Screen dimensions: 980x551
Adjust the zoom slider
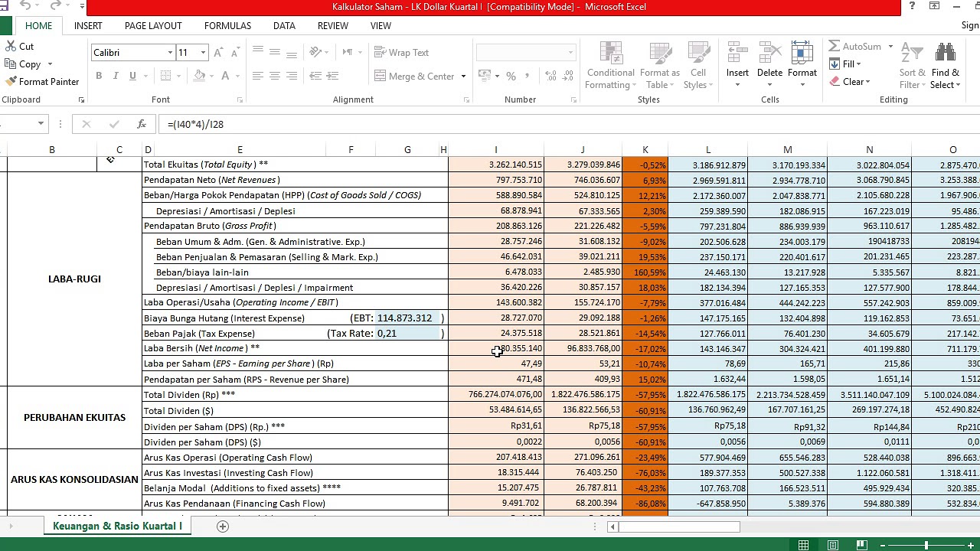coord(926,545)
